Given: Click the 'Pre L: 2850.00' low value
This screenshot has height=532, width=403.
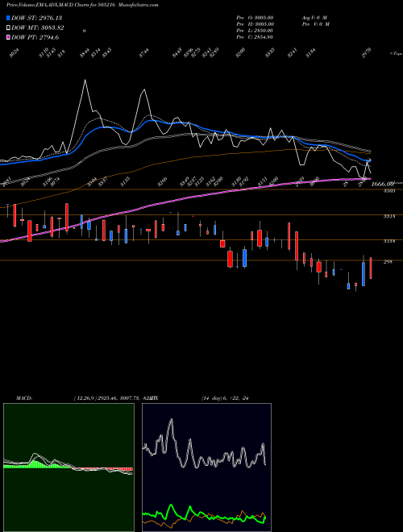Looking at the screenshot, I should coord(255,31).
